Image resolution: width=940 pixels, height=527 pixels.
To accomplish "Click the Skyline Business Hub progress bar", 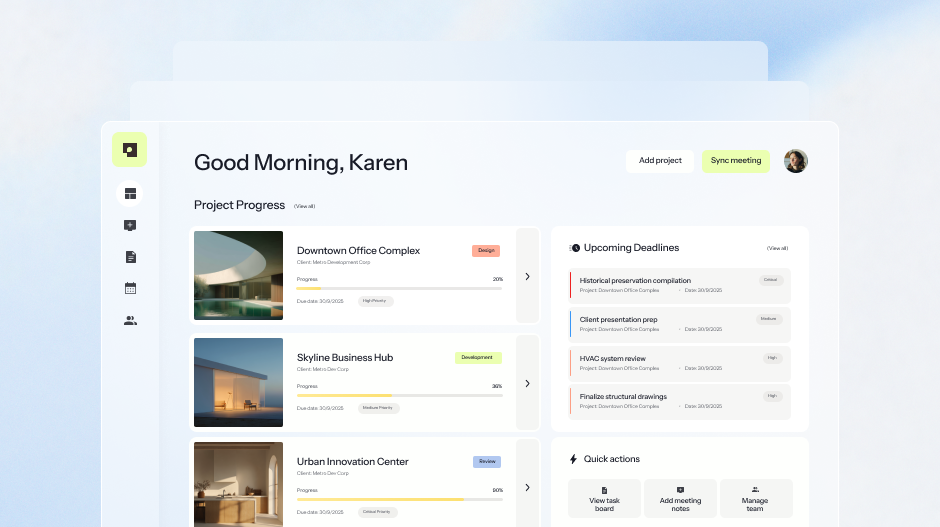I will click(x=399, y=395).
